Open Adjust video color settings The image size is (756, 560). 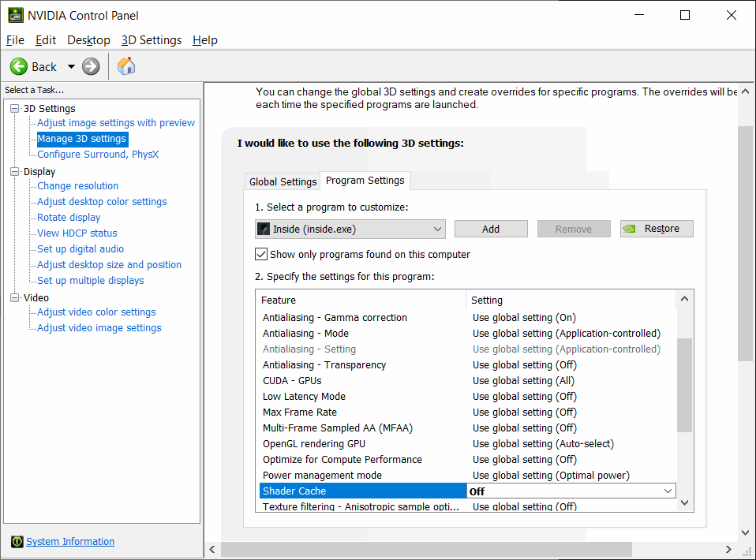[x=96, y=312]
